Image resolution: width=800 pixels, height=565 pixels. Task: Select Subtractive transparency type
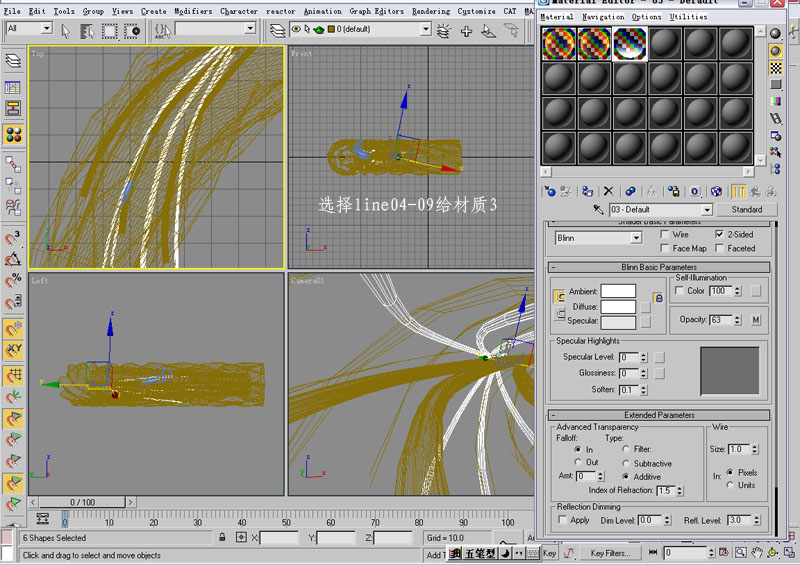626,463
